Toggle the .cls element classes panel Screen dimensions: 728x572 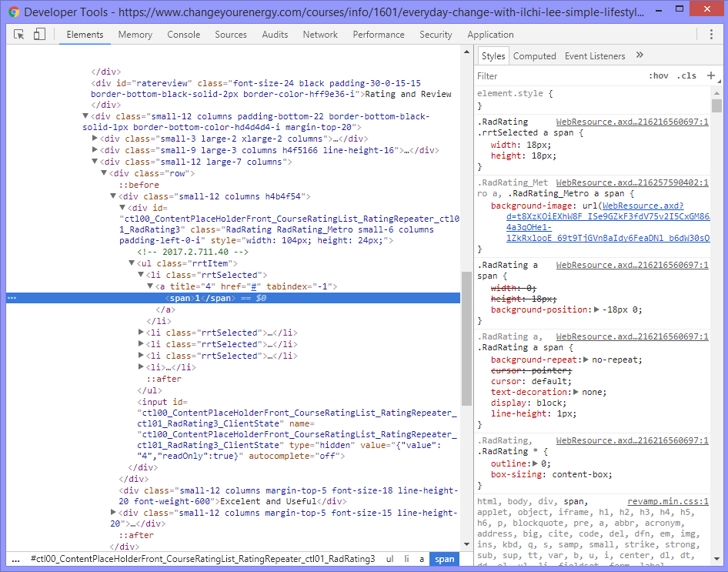coord(686,76)
